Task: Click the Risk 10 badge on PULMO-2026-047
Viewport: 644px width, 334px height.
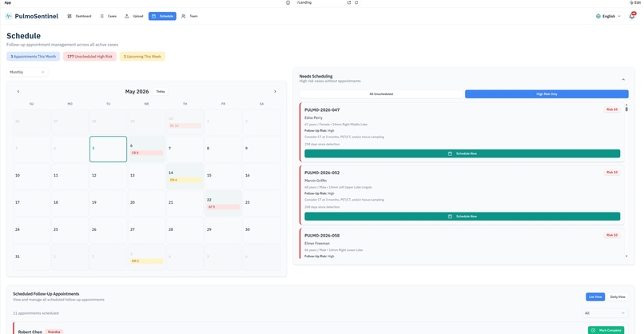Action: [x=611, y=109]
